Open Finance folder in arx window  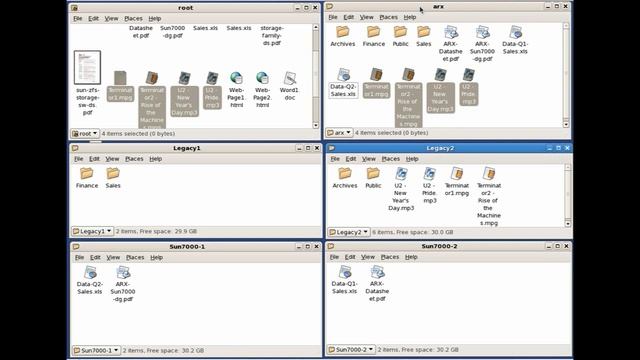[x=373, y=32]
